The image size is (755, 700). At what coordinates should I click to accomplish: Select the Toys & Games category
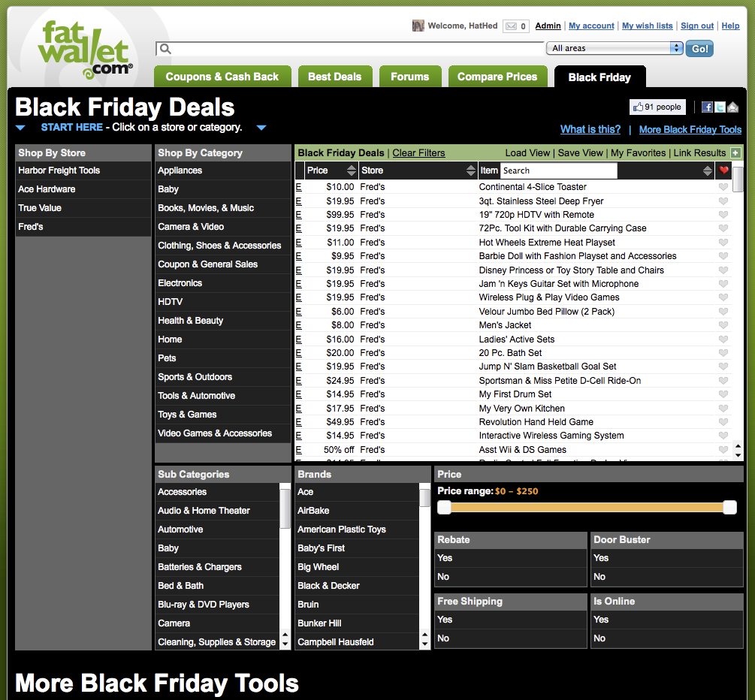pyautogui.click(x=222, y=415)
